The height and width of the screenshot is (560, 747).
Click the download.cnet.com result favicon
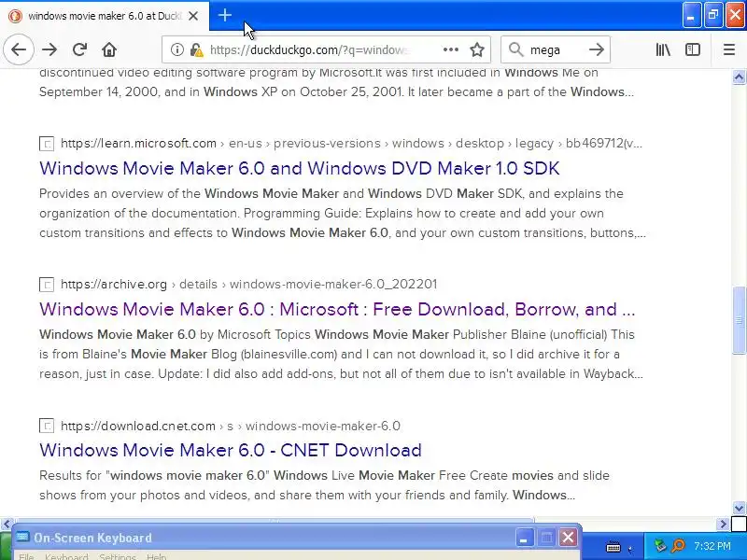(x=47, y=426)
